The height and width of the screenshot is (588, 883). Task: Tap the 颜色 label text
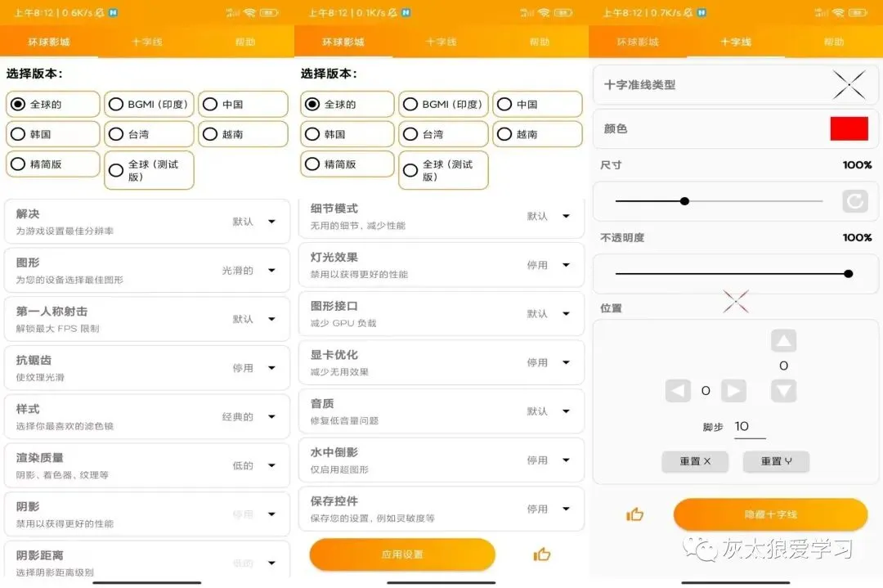[615, 129]
